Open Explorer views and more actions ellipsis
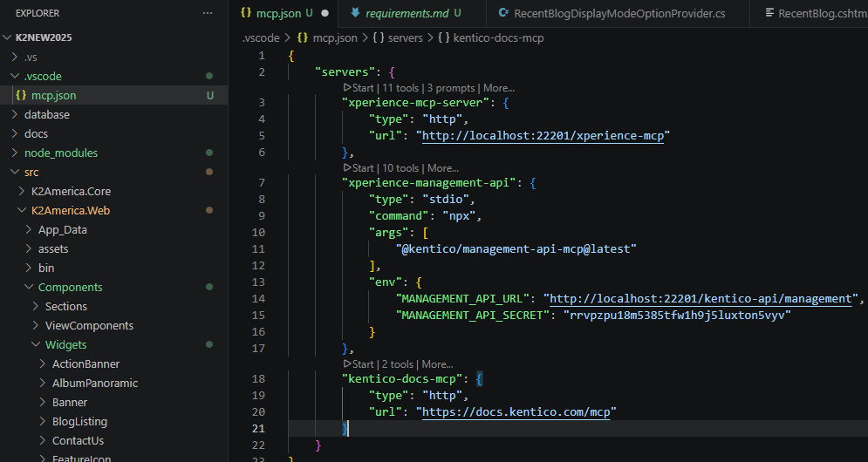The height and width of the screenshot is (462, 868). [x=208, y=13]
